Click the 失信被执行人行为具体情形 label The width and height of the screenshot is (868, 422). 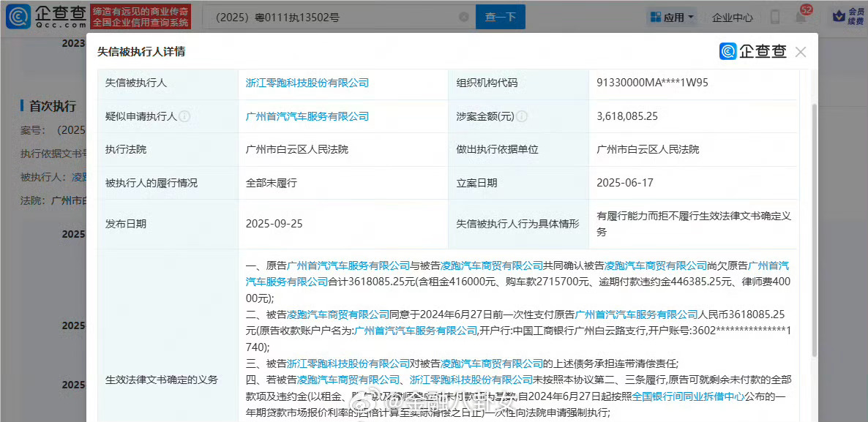517,224
